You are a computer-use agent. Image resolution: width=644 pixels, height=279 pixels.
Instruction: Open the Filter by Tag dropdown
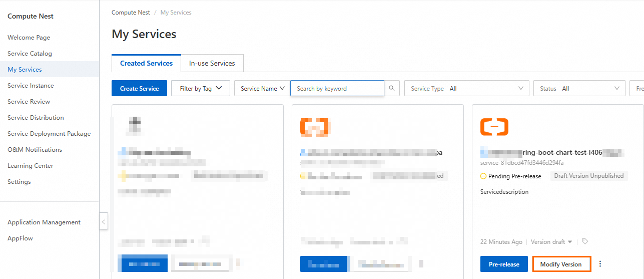[201, 88]
